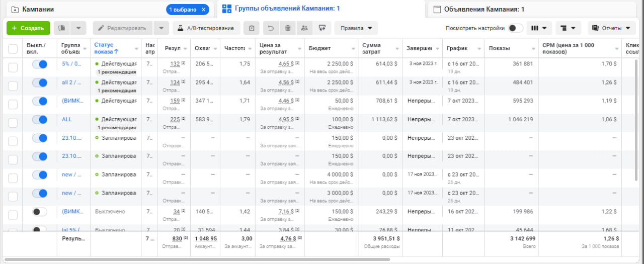Open the columns layout icon dropdown
The height and width of the screenshot is (264, 644).
click(x=539, y=28)
